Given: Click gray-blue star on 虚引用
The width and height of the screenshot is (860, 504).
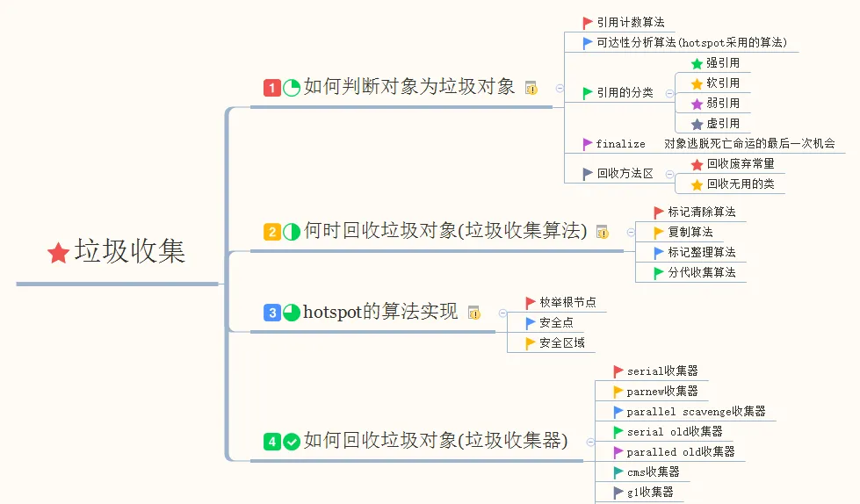Looking at the screenshot, I should click(x=697, y=124).
